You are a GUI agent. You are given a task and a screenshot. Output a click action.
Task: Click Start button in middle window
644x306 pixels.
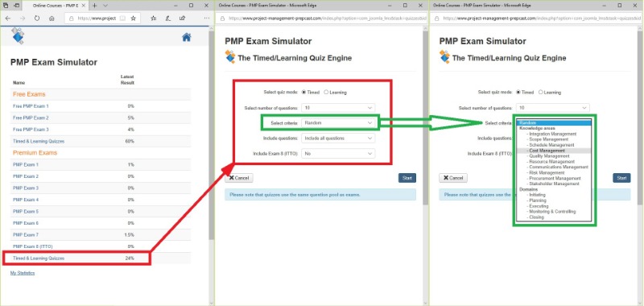point(407,178)
